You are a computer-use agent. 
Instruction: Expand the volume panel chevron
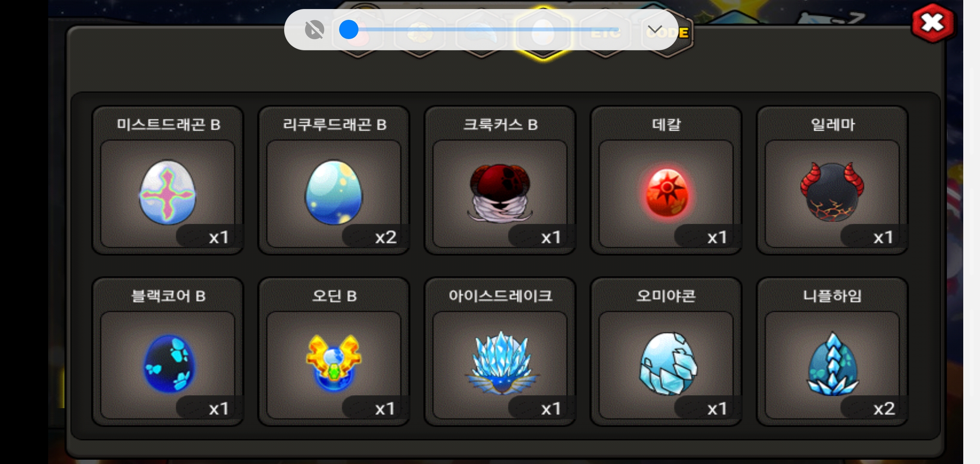pyautogui.click(x=655, y=30)
